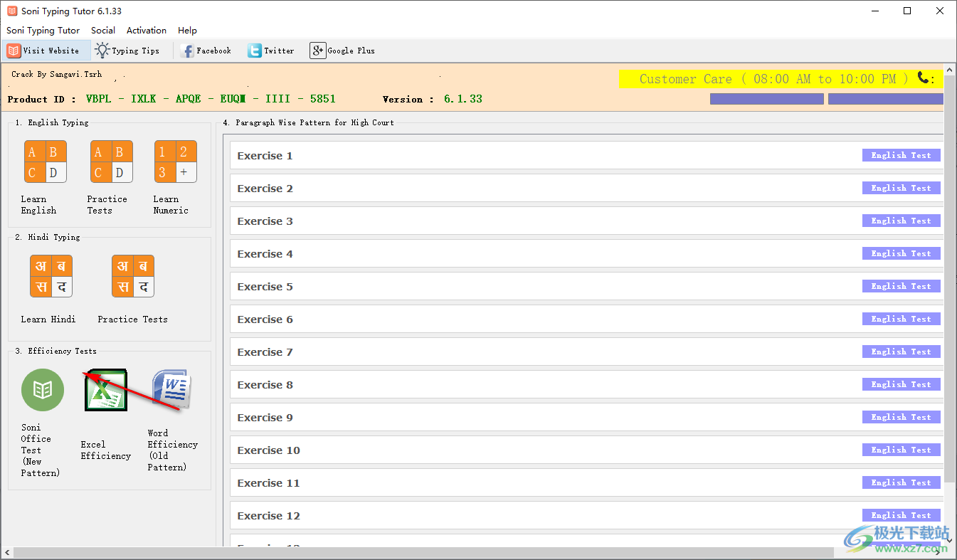Open the Learn Numeric typing module
This screenshot has height=560, width=957.
coord(175,161)
